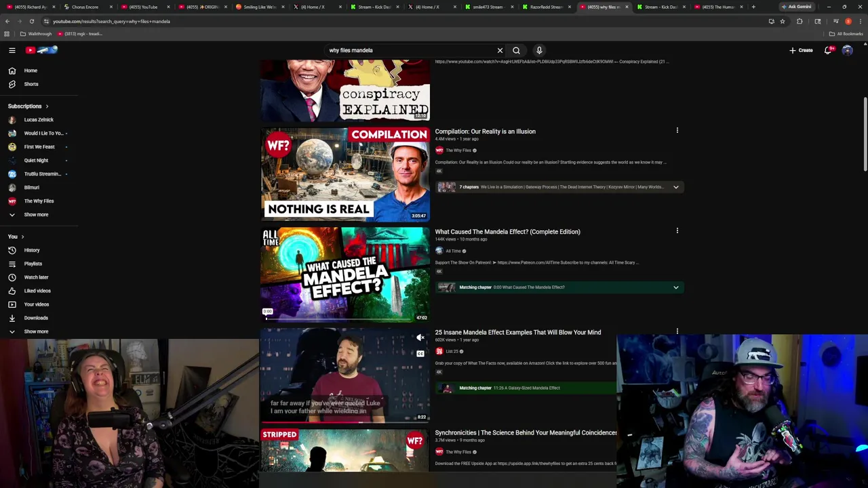The image size is (868, 488).
Task: Open a new browser tab
Action: click(x=753, y=7)
